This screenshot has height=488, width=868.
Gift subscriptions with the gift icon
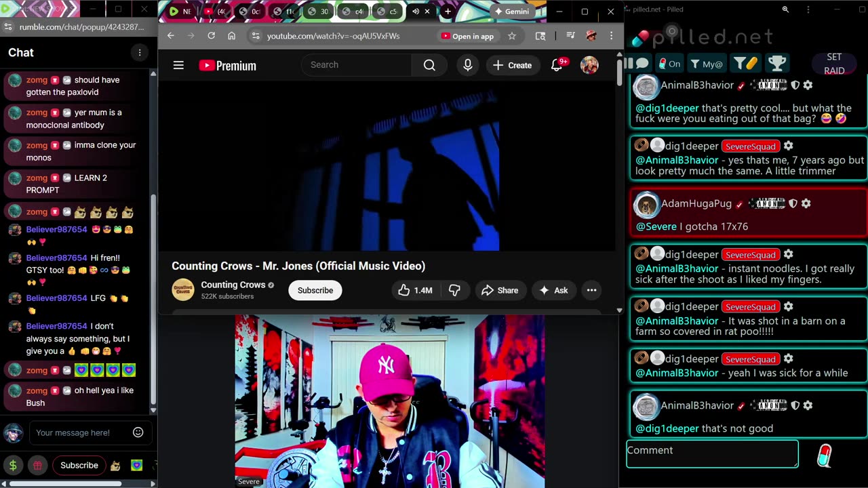[37, 465]
